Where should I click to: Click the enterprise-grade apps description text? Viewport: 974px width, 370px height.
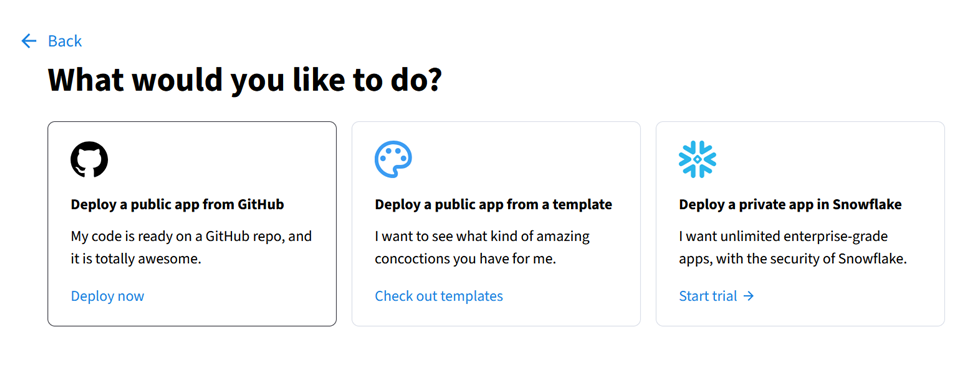pyautogui.click(x=793, y=248)
